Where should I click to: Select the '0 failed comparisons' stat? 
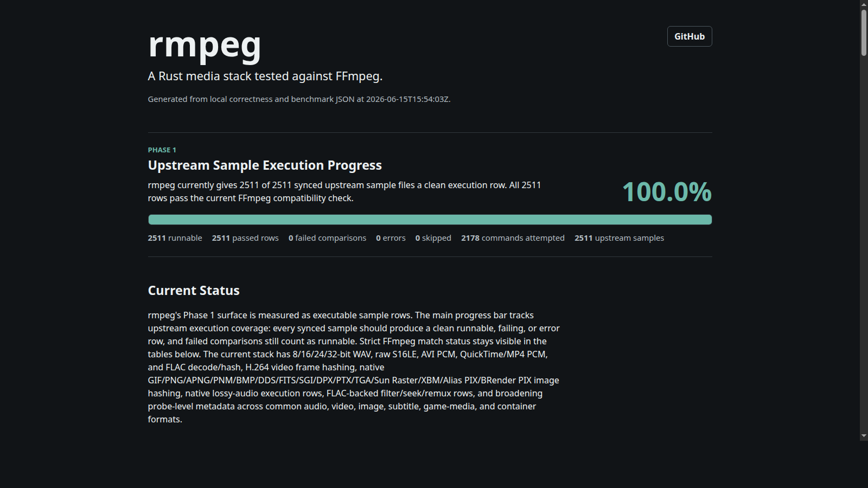pyautogui.click(x=327, y=238)
